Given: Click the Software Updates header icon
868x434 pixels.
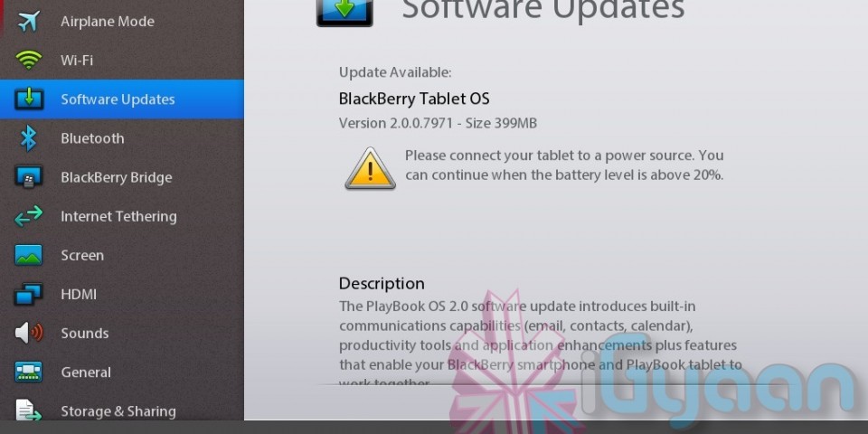Looking at the screenshot, I should click(x=344, y=12).
